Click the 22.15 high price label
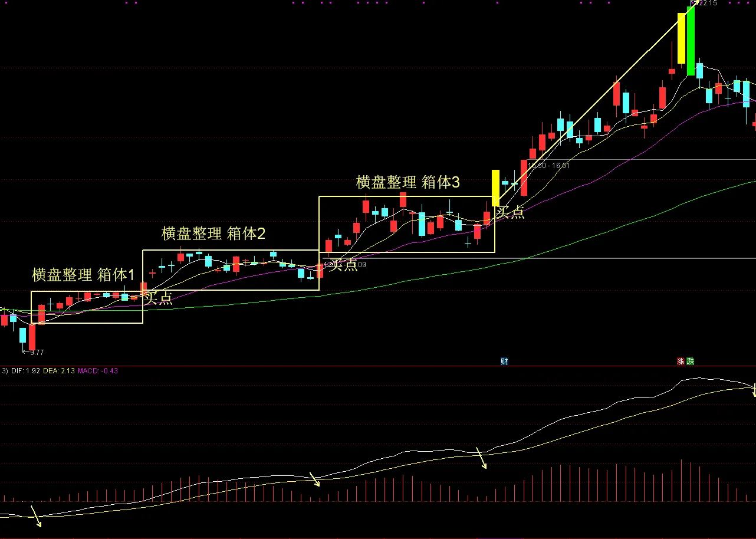This screenshot has height=539, width=756. point(708,3)
